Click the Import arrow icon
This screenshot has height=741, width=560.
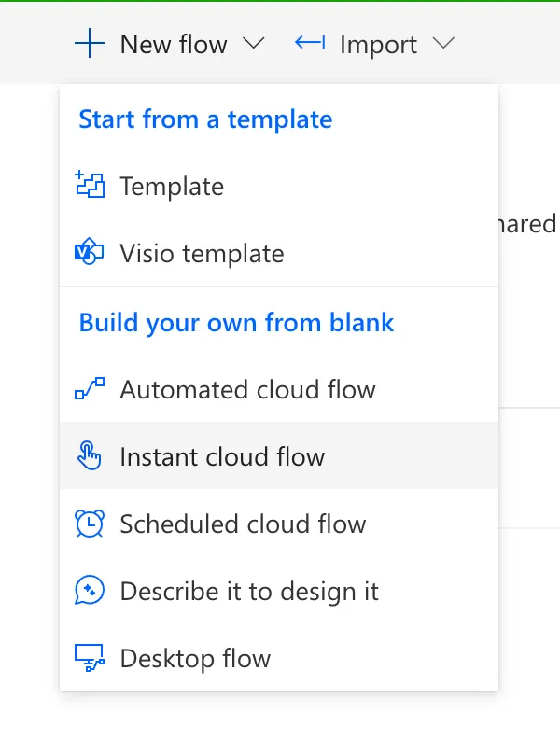(x=309, y=43)
